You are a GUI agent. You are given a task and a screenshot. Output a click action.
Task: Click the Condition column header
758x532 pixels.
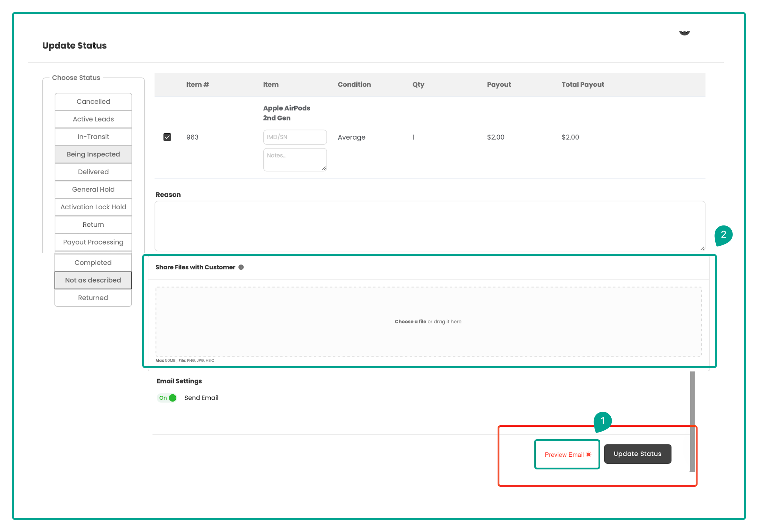pos(354,85)
